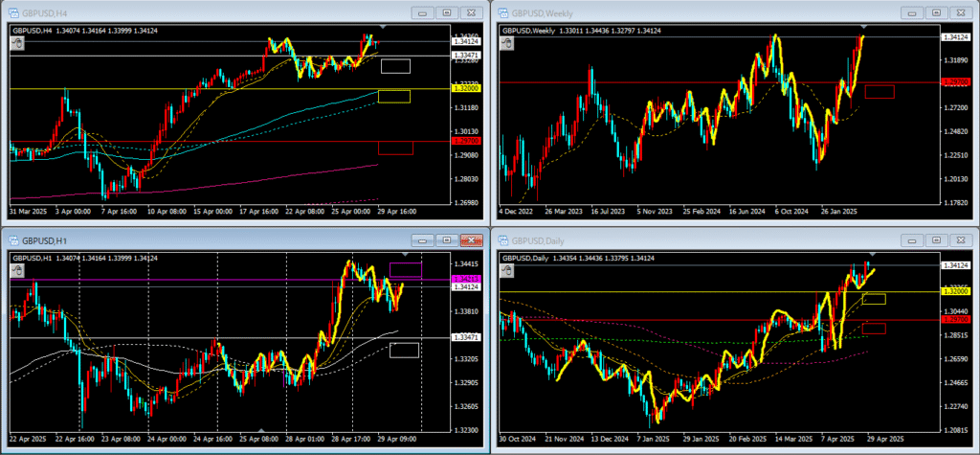This screenshot has width=980, height=455.
Task: Toggle one-click trading hand icon in H1 chart
Action: pos(18,271)
